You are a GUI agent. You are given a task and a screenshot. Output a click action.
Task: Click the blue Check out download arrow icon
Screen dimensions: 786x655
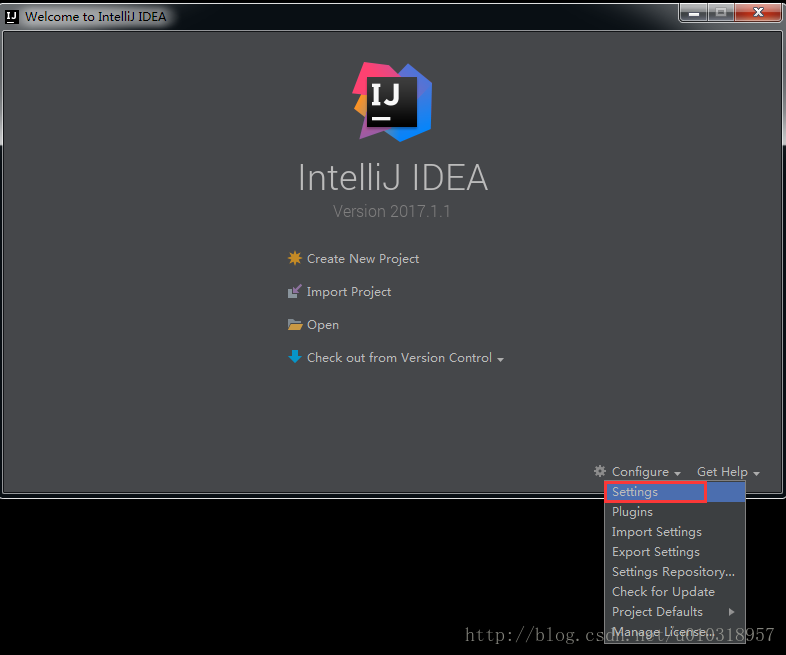coord(295,357)
